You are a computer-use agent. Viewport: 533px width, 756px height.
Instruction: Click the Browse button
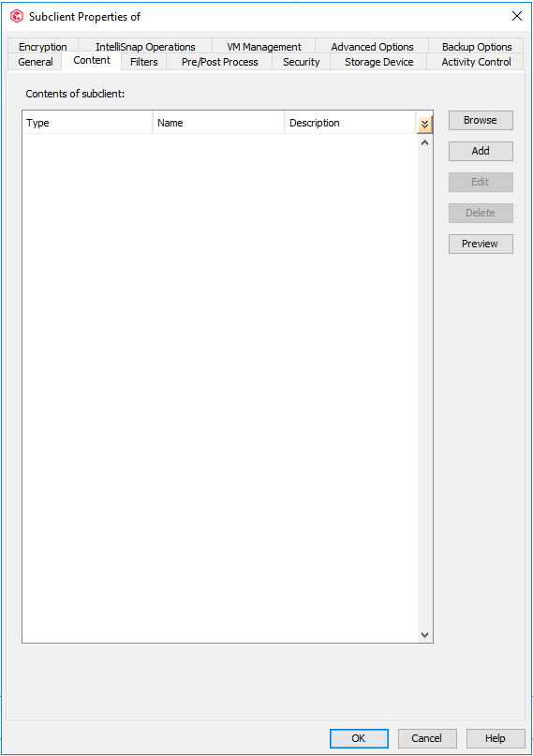click(481, 120)
